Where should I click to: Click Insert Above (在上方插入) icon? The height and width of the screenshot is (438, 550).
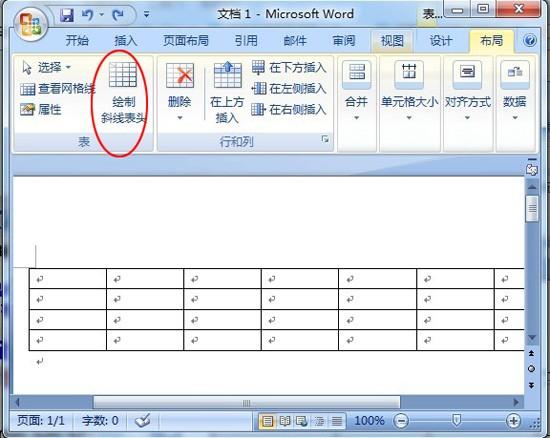click(228, 75)
